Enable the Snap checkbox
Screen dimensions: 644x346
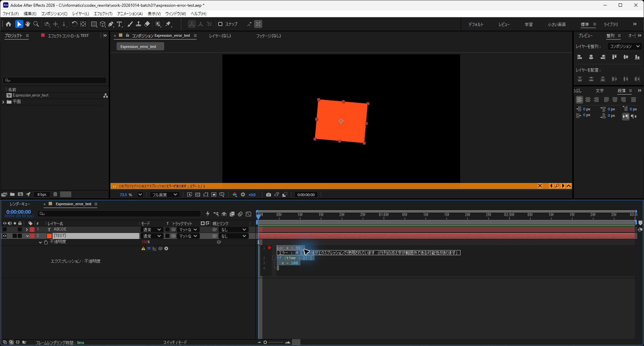tap(220, 24)
